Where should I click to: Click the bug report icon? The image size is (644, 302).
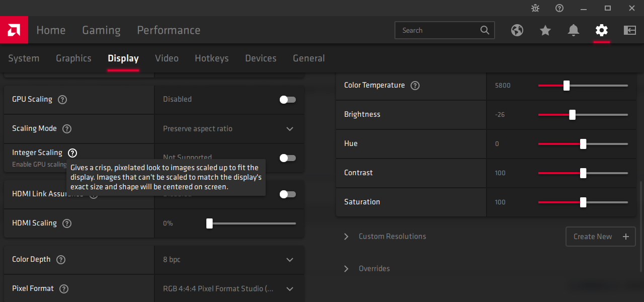click(535, 8)
